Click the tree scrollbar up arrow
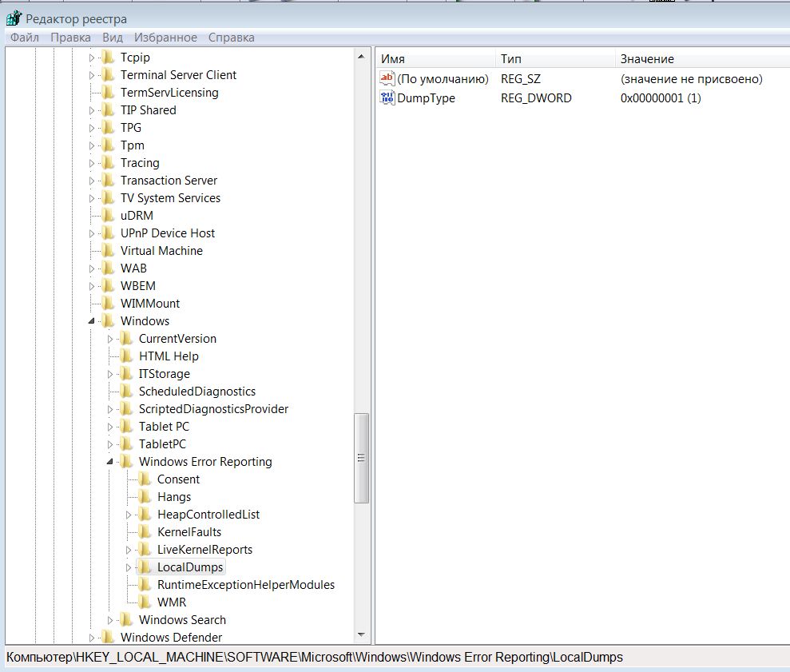Viewport: 790px width, 672px height. (x=361, y=57)
